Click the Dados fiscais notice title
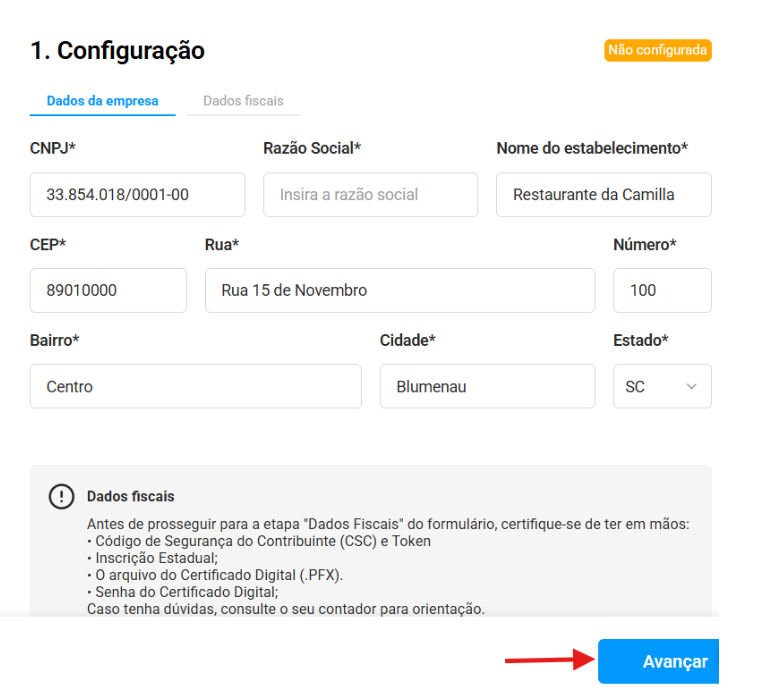 131,496
